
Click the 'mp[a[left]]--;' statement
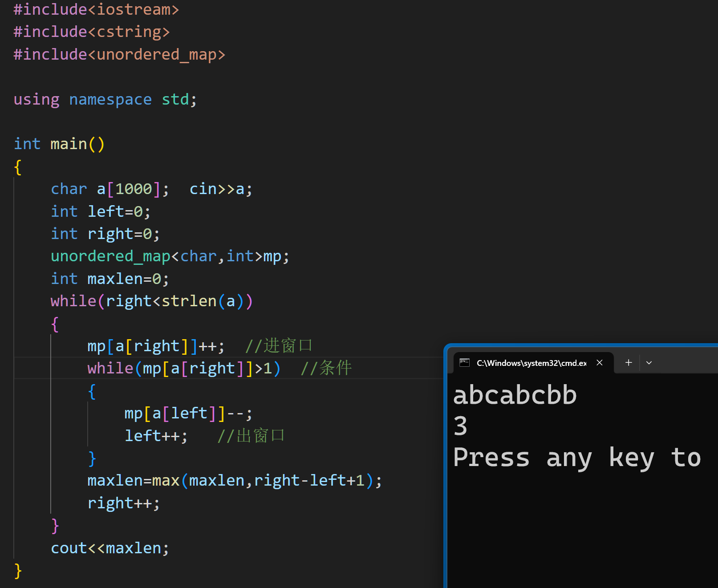pos(188,413)
